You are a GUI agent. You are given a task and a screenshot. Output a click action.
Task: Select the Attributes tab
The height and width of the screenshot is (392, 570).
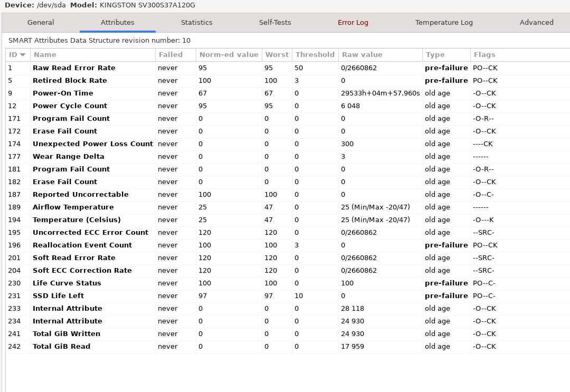(117, 23)
